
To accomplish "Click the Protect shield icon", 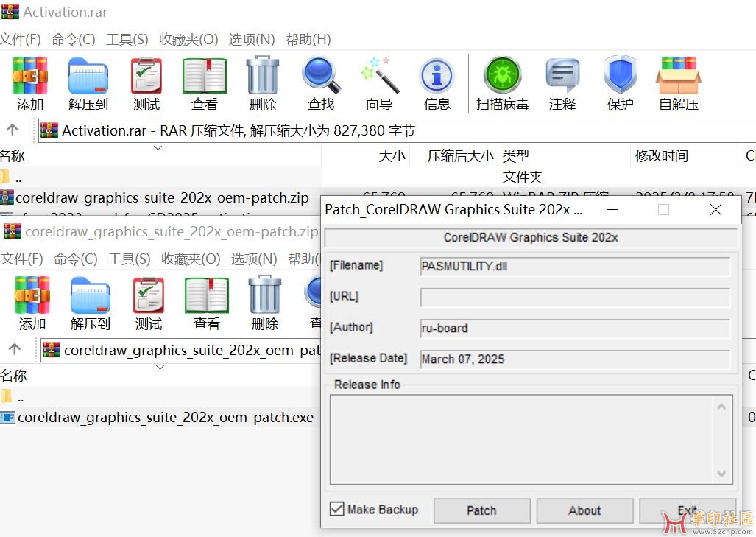I will pos(620,74).
